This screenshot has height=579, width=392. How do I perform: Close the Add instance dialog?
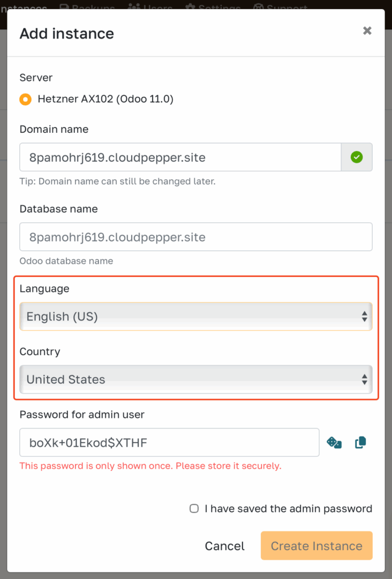(367, 31)
